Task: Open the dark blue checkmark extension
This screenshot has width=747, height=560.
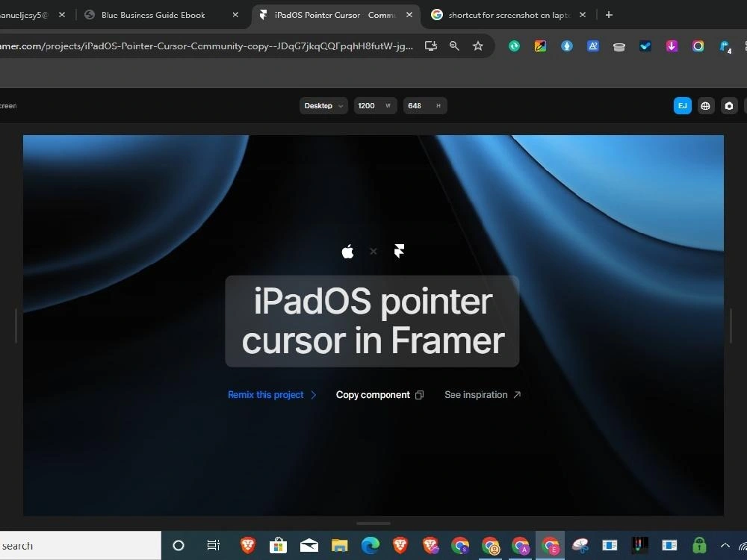Action: 645,46
